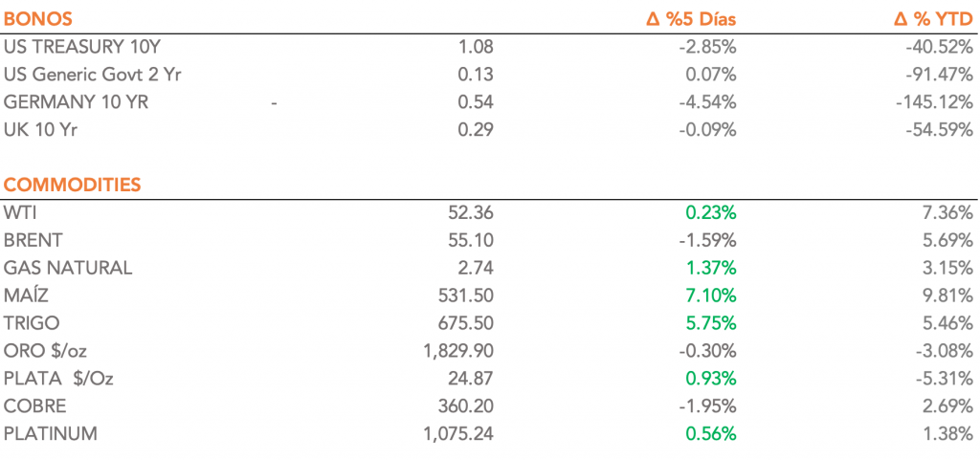980x460 pixels.
Task: Click the COMMODITIES section header
Action: pos(73,185)
